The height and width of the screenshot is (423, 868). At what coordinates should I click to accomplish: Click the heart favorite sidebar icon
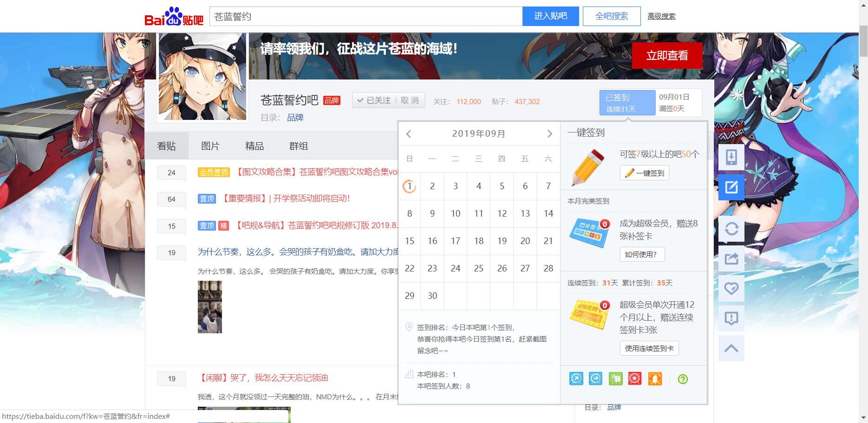coord(731,288)
